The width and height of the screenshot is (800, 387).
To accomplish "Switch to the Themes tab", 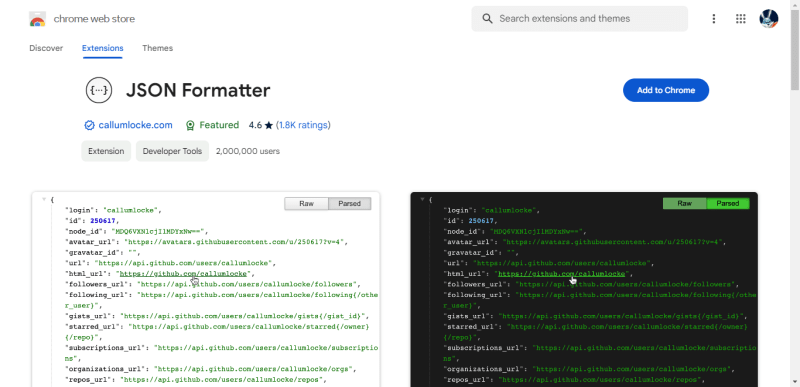I will coord(157,48).
